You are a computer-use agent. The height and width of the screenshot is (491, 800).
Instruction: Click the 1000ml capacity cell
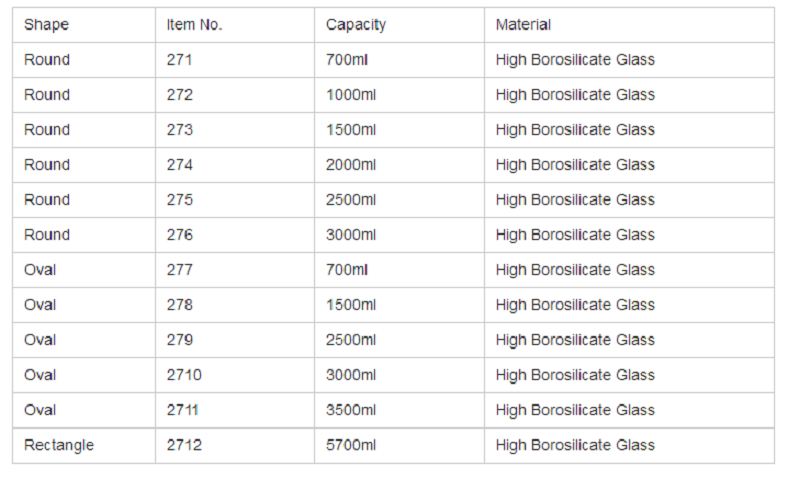(x=351, y=95)
